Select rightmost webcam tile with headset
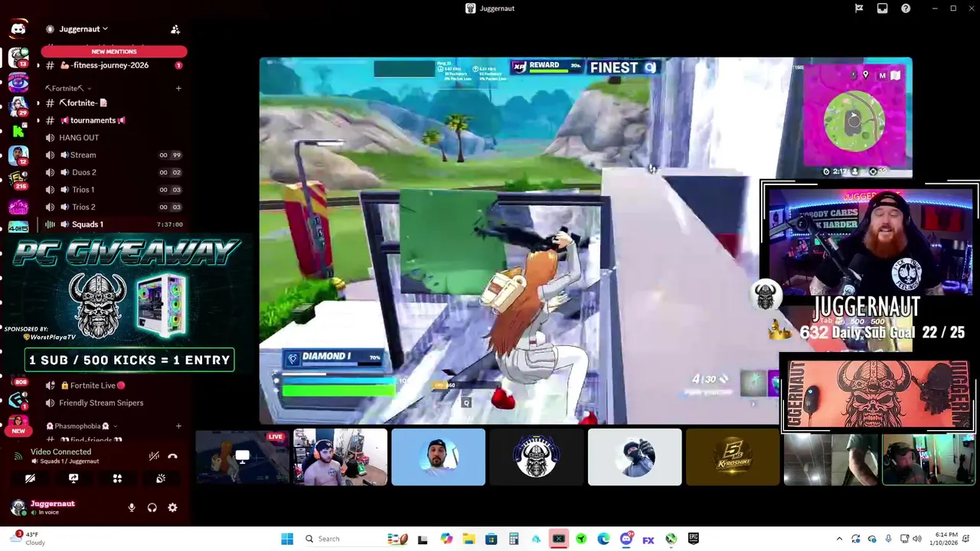Viewport: 980px width, 551px height. pos(928,458)
